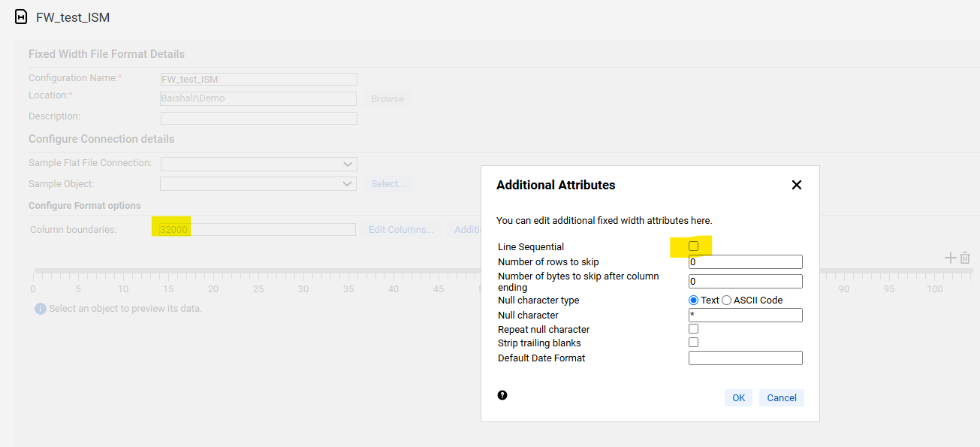The height and width of the screenshot is (447, 980).
Task: Click the Number of rows to skip field
Action: [x=746, y=262]
